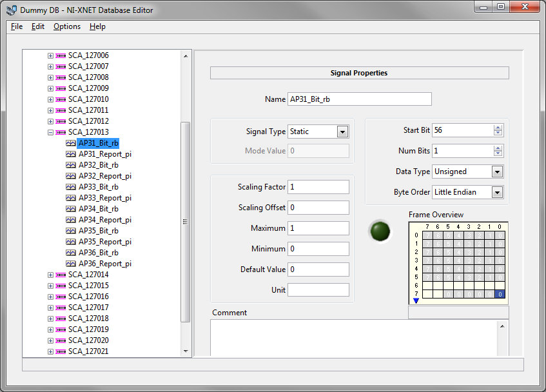
Task: Increment Start Bit with the up arrow
Action: coord(498,128)
